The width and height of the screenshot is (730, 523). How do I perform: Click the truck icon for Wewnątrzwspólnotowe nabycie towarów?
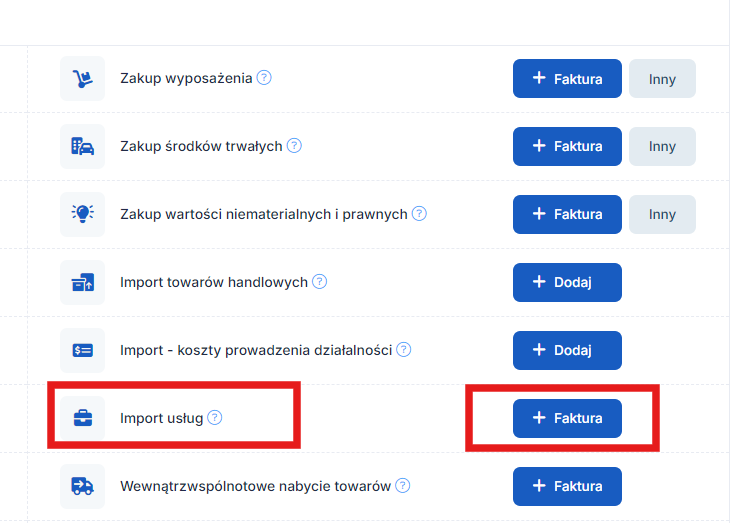coord(82,486)
